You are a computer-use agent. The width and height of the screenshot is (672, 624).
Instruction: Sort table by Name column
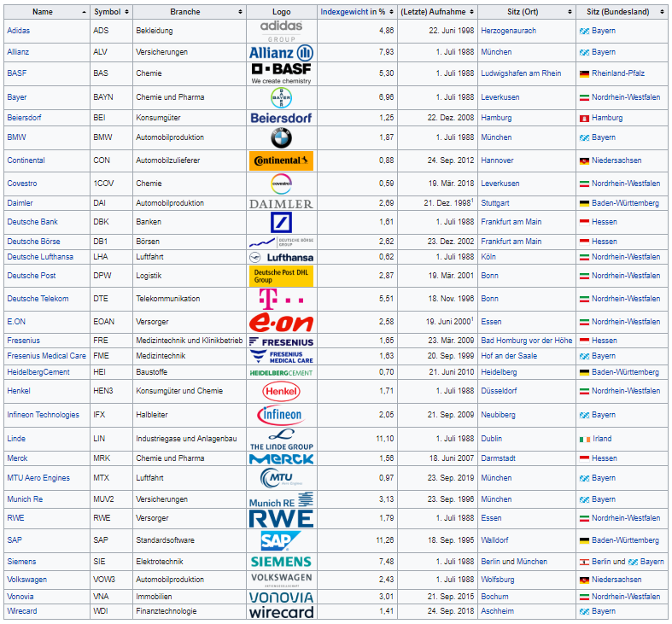tap(47, 12)
